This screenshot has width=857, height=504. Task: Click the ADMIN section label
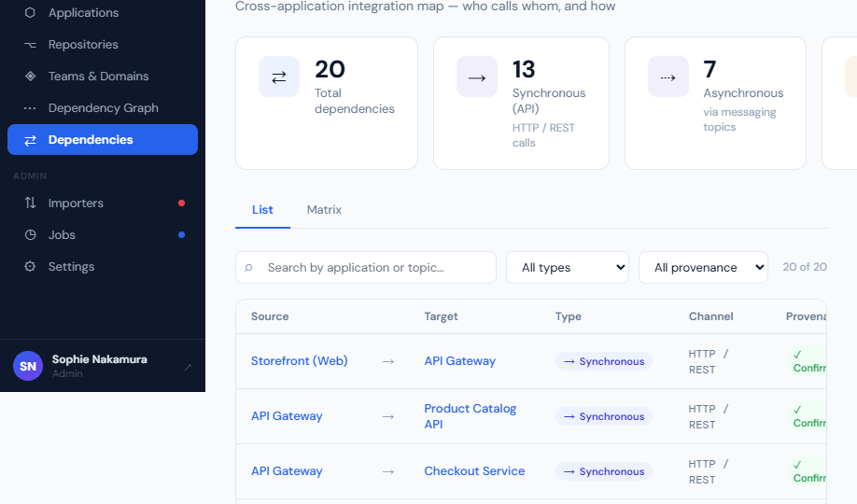pyautogui.click(x=30, y=176)
